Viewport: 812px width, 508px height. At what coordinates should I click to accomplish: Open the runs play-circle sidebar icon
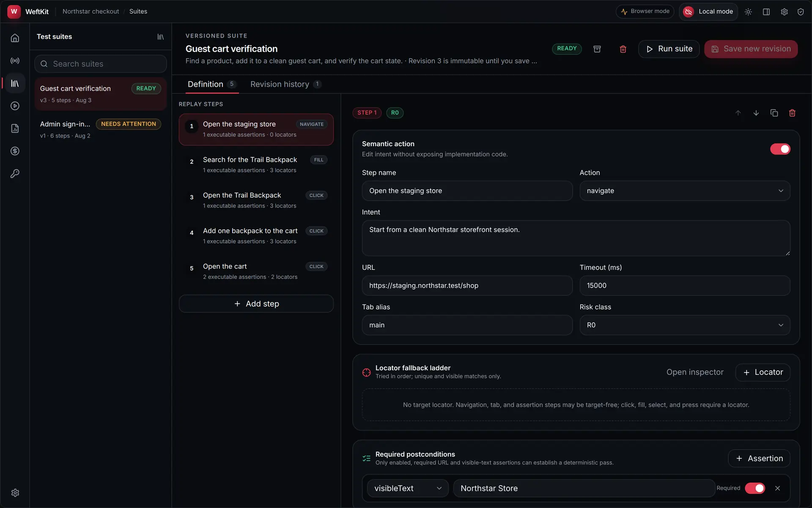point(15,106)
